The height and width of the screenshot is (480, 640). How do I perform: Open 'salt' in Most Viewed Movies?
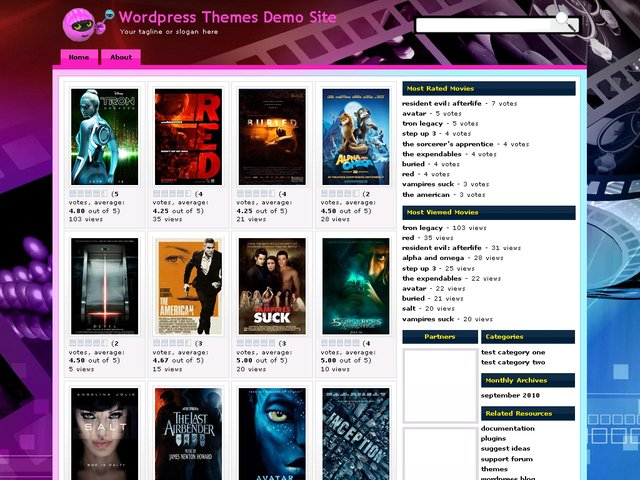[x=409, y=309]
